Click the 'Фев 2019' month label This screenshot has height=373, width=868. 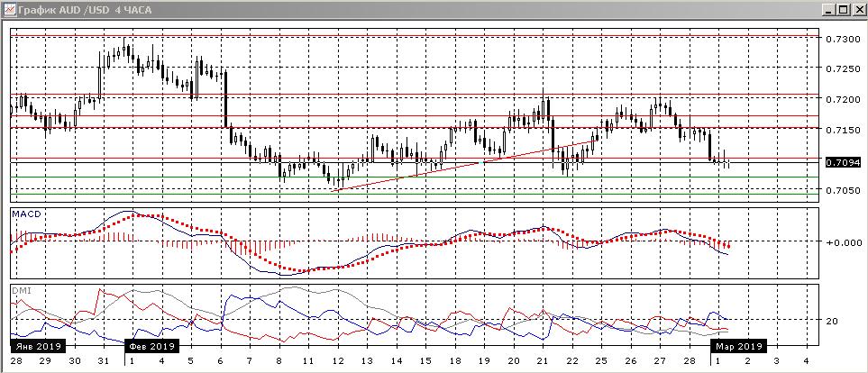point(150,346)
